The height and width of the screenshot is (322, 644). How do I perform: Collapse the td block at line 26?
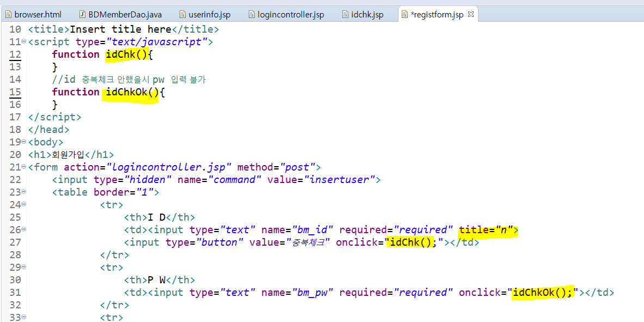point(24,230)
